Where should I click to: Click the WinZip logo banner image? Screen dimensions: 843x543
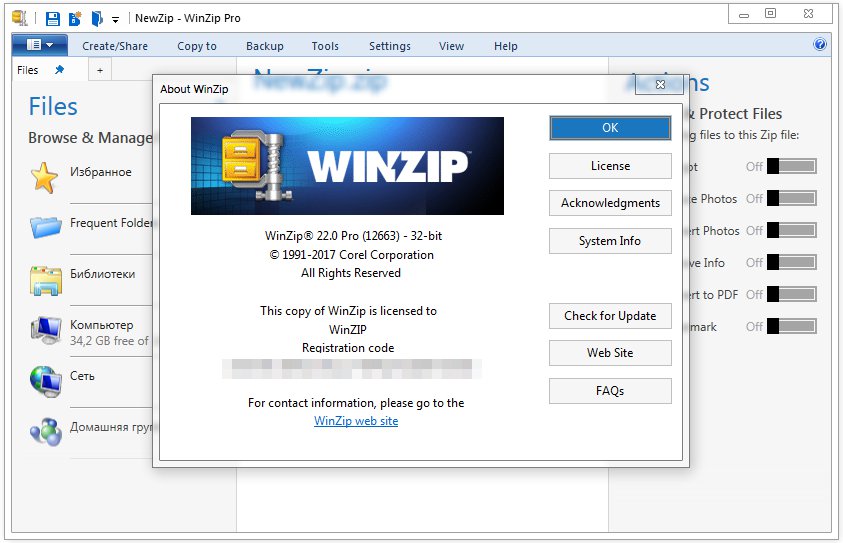347,166
